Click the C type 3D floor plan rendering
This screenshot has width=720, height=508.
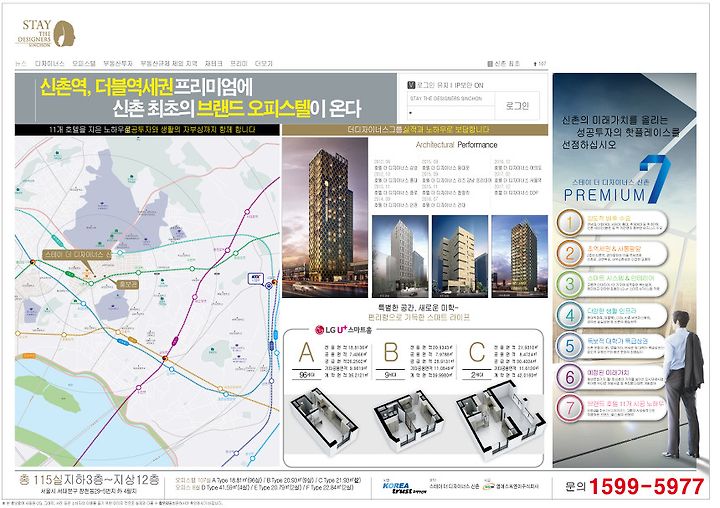501,422
